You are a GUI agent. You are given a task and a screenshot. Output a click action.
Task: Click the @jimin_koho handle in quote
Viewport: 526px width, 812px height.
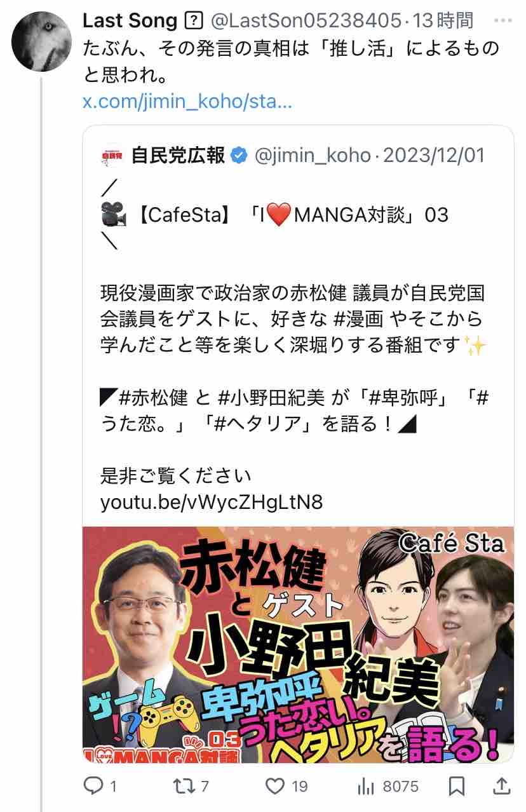coord(313,156)
